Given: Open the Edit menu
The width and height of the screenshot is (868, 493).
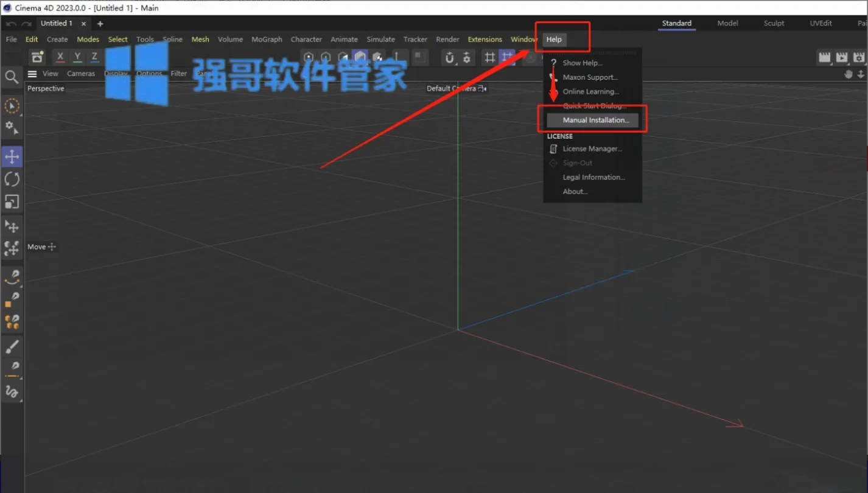Looking at the screenshot, I should [x=32, y=40].
